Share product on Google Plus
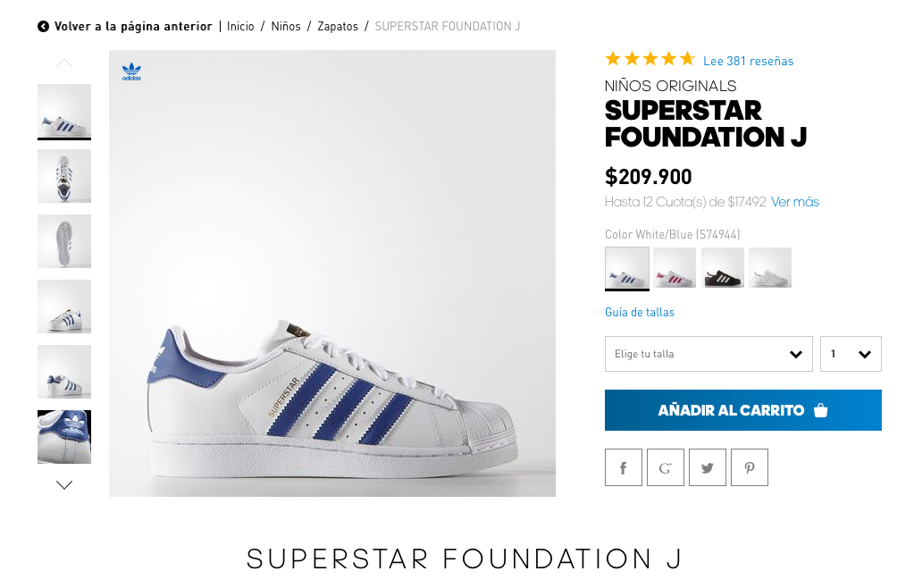 tap(665, 467)
